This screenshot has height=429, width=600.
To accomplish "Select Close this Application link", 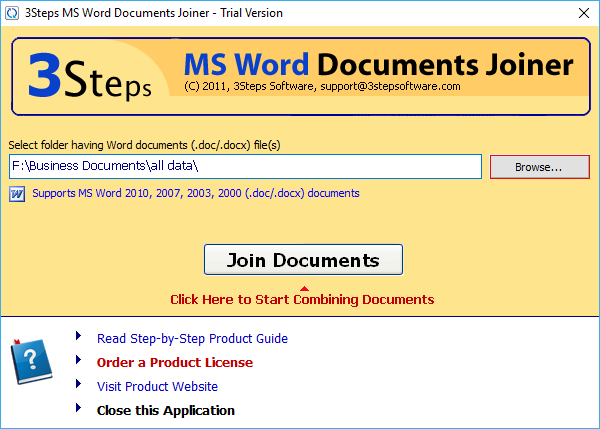I will tap(166, 410).
